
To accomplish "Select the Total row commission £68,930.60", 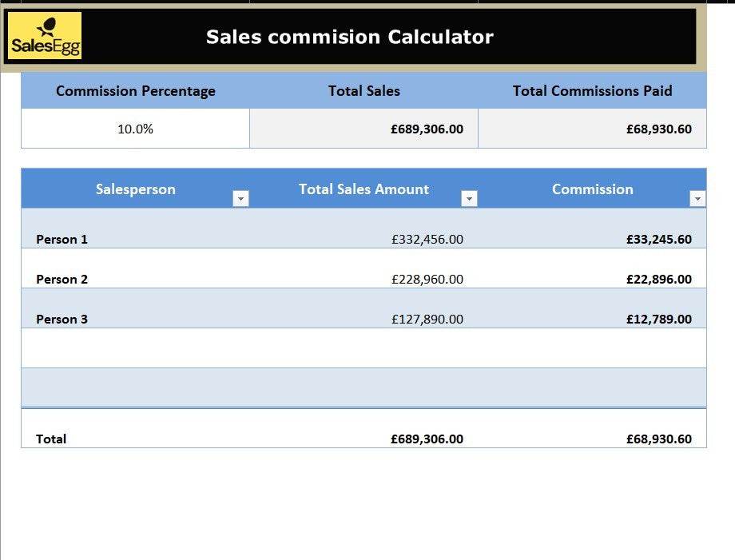I will click(x=658, y=439).
